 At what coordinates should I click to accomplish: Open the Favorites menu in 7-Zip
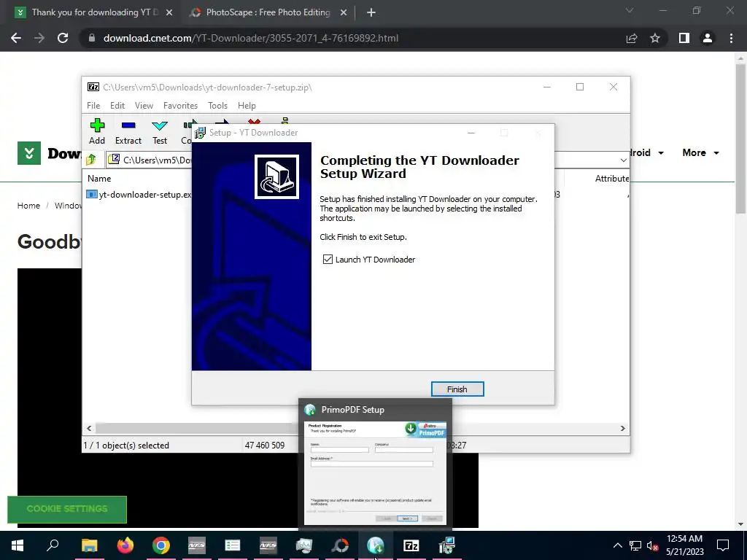pyautogui.click(x=180, y=105)
